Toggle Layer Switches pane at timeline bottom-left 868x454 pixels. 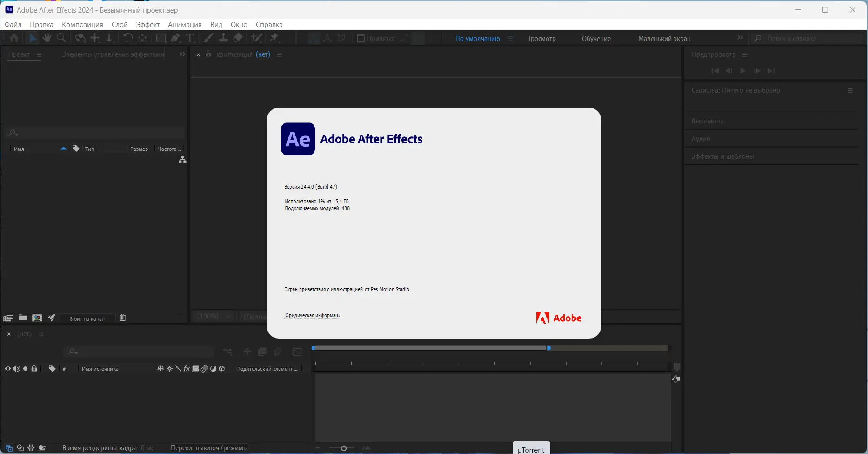tap(9, 448)
